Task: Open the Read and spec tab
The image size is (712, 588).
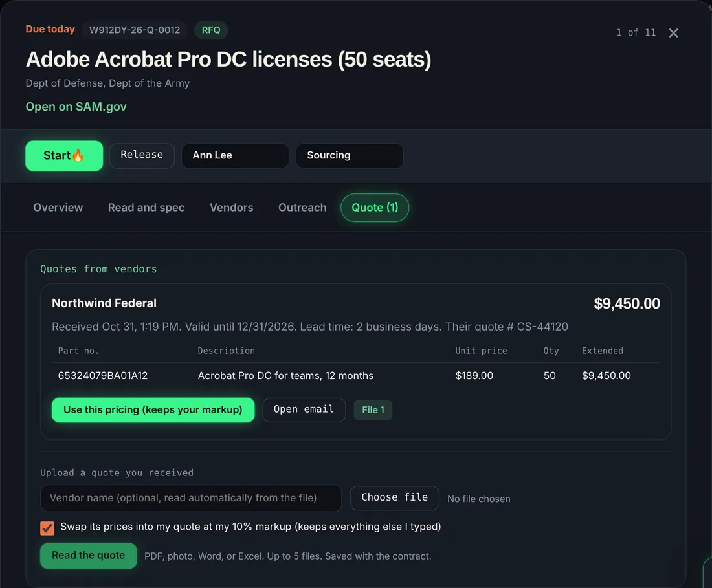Action: click(146, 208)
